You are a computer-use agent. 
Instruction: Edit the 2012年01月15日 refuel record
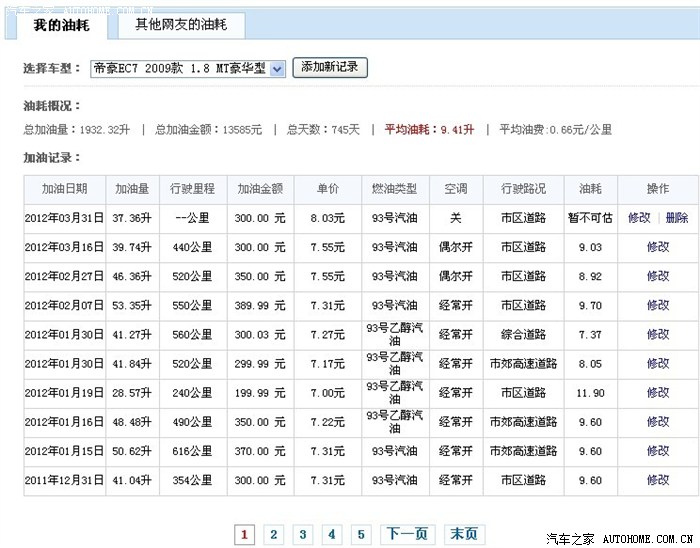(x=657, y=451)
